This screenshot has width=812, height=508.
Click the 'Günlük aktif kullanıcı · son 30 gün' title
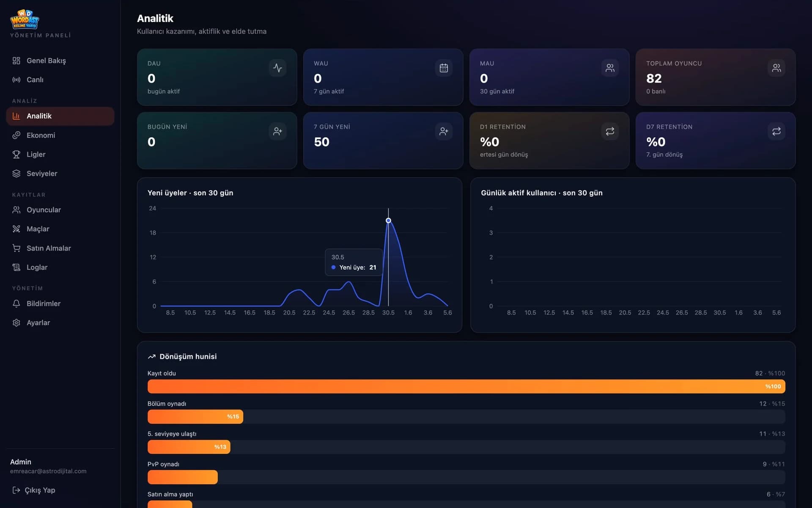[x=541, y=193]
